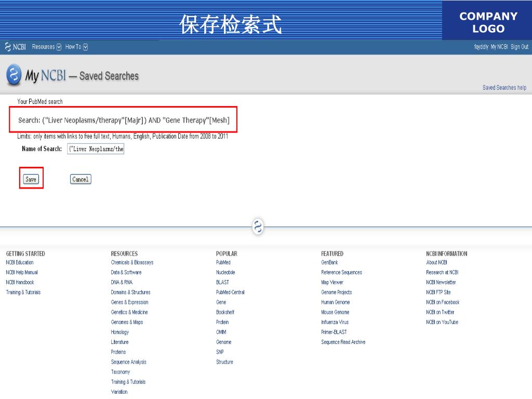
Task: Open Protein link under Popular
Action: tap(222, 322)
